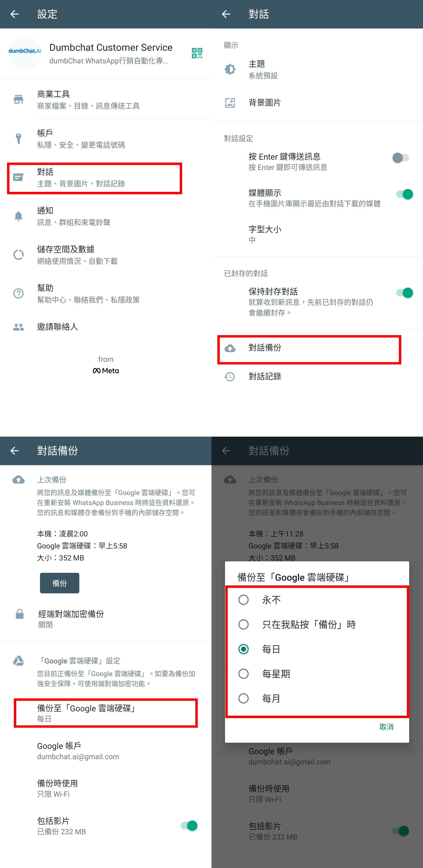
Task: Click 取消 in the dialog
Action: pos(386,727)
